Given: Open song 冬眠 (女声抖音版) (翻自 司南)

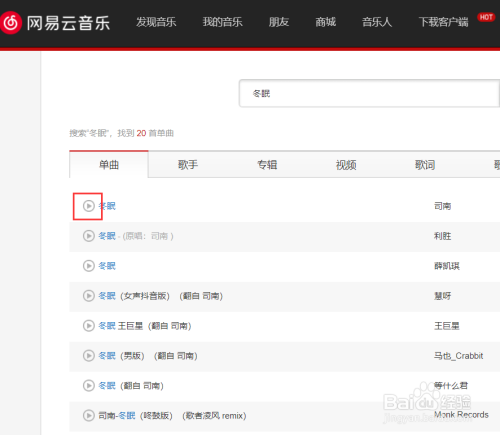Looking at the screenshot, I should [x=161, y=296].
